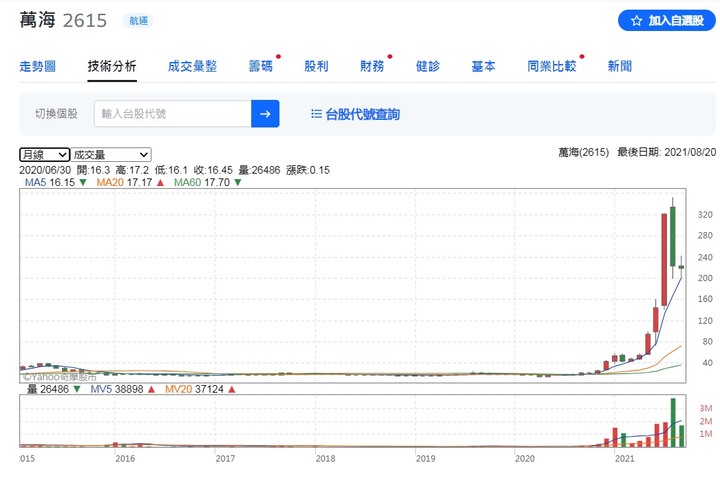Switch to the 成交彙整 tab
The width and height of the screenshot is (720, 485).
tap(192, 66)
